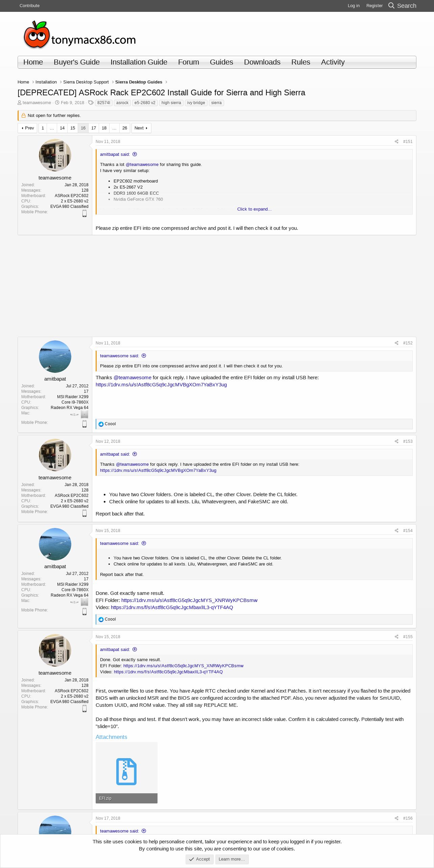Click the like icon under post #154

tap(101, 620)
